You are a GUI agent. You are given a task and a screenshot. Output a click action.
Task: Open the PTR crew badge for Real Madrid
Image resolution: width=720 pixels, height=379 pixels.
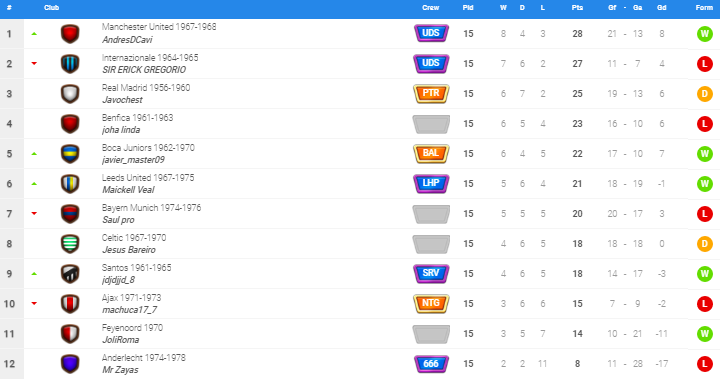coord(431,94)
